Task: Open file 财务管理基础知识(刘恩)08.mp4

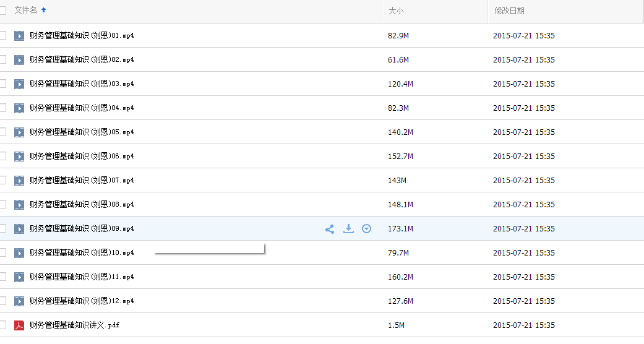Action: click(x=82, y=205)
